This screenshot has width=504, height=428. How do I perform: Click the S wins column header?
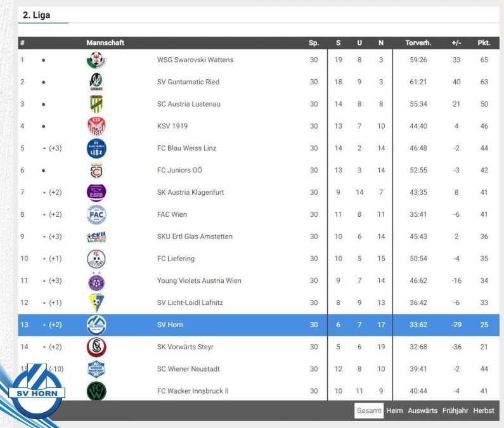click(x=338, y=42)
